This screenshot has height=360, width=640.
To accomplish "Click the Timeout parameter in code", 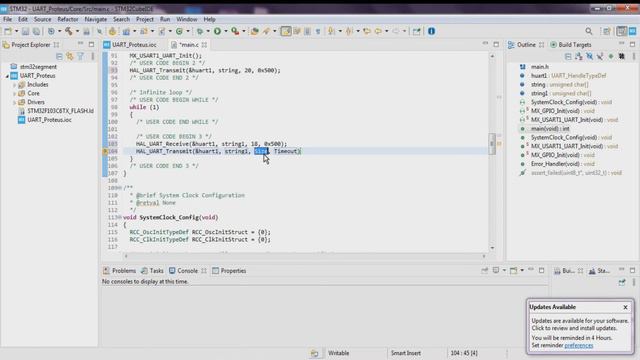I will click(x=286, y=151).
